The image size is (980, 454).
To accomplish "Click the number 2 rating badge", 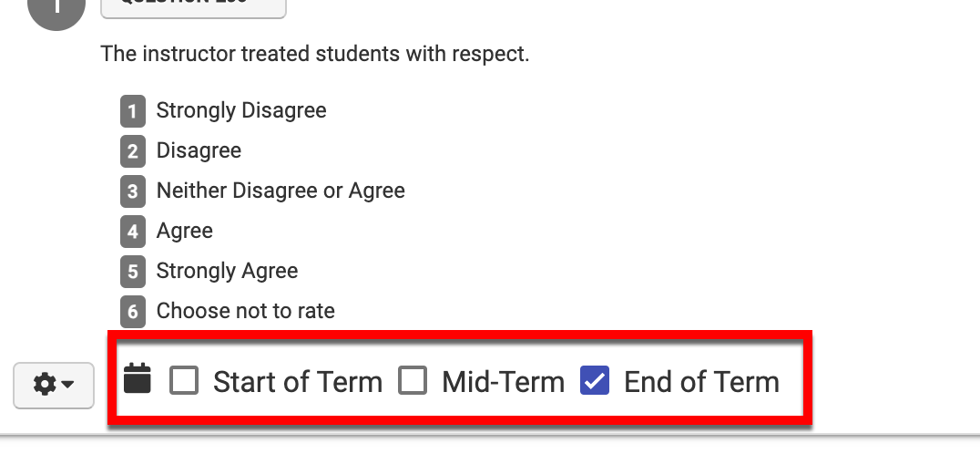I will click(133, 151).
